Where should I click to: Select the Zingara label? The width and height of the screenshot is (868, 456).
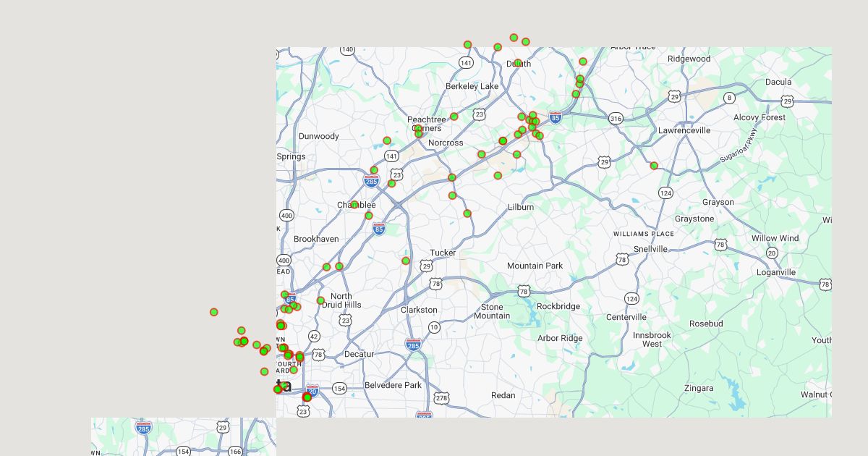pyautogui.click(x=699, y=388)
